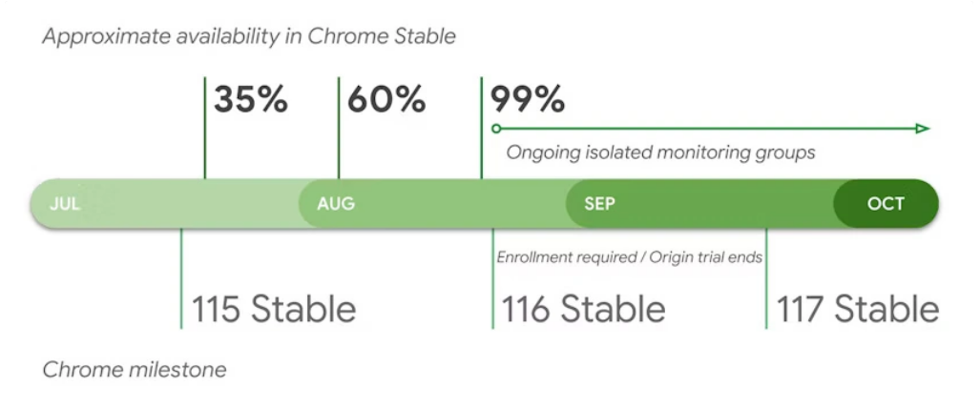980x407 pixels.
Task: Click the 35% availability label
Action: 251,100
